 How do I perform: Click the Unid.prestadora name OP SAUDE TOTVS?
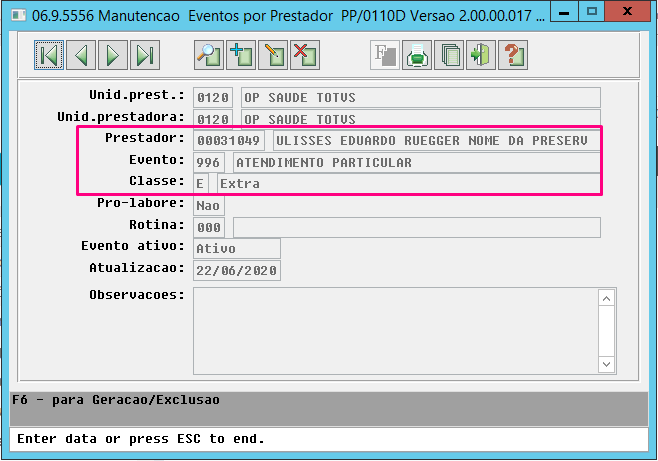pos(421,119)
